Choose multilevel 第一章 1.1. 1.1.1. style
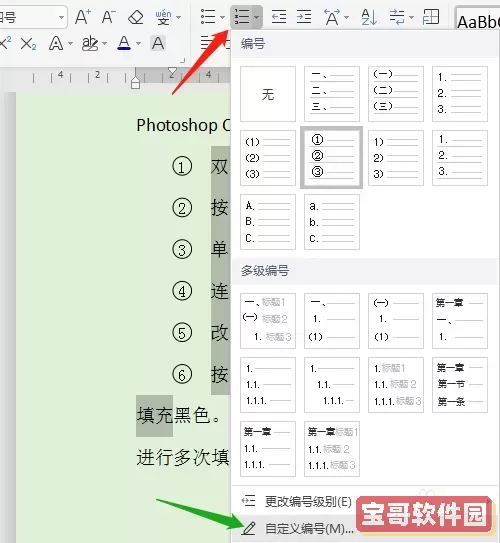 coord(268,449)
